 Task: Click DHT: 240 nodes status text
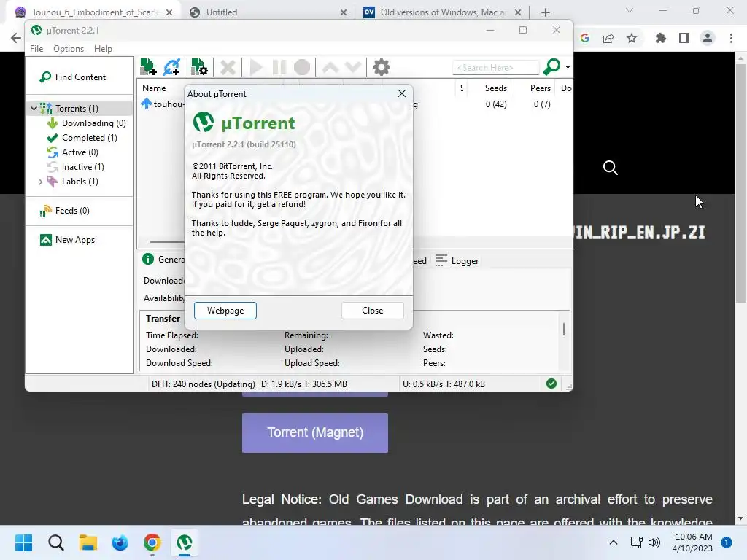point(203,384)
